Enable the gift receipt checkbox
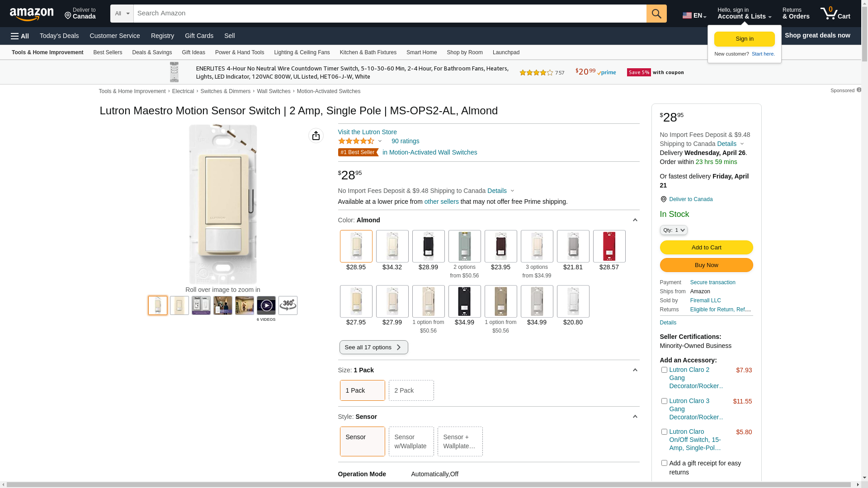 click(x=664, y=463)
